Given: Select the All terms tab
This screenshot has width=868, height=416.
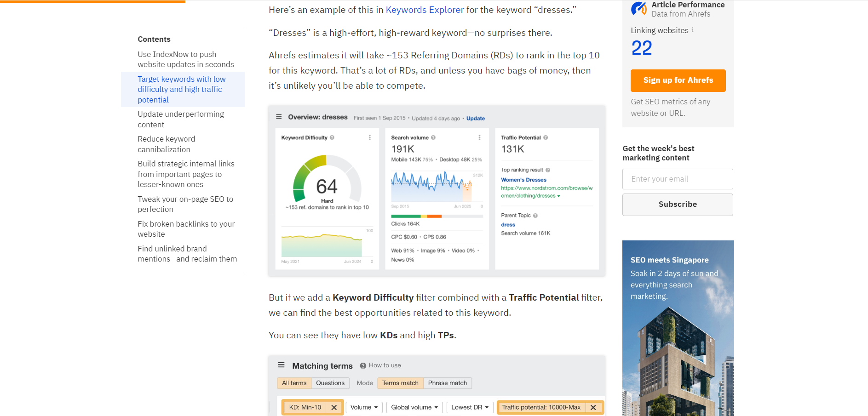Looking at the screenshot, I should click(294, 383).
